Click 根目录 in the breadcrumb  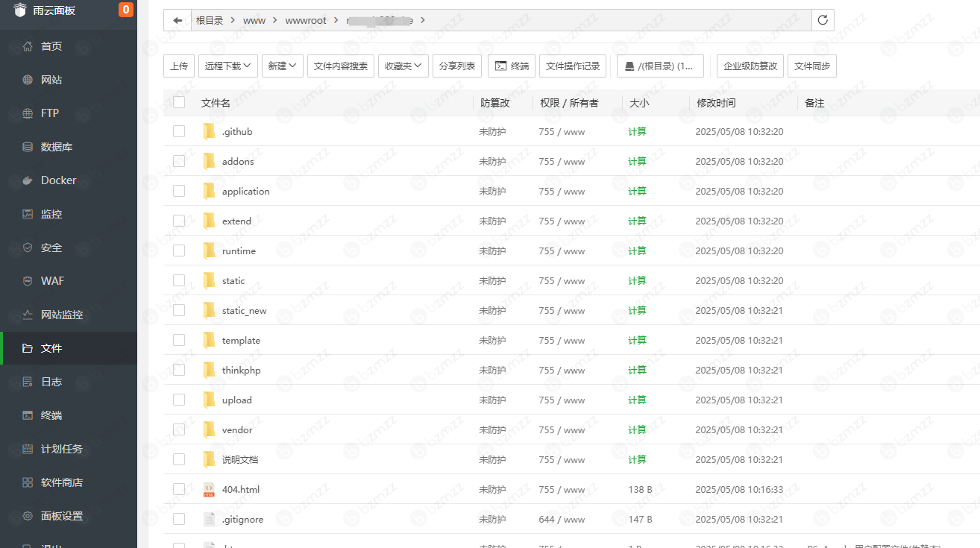[x=210, y=20]
